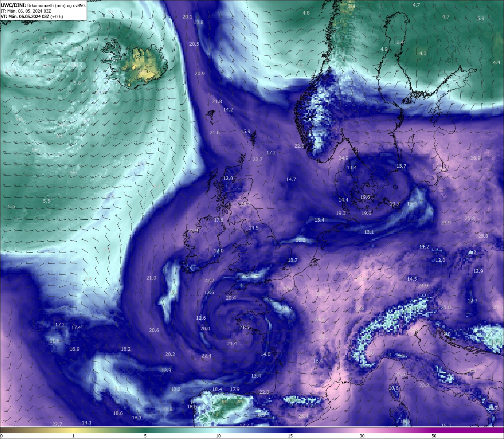504x439 pixels.
Task: Click the 5.6 value label
Action: (11, 207)
